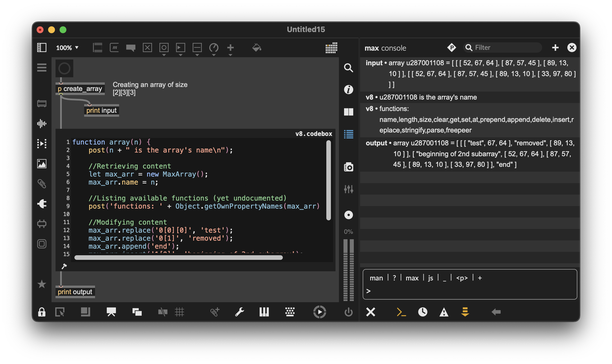Screen dimensions: 612x364
Task: Enable audio with the power button icon
Action: click(348, 312)
